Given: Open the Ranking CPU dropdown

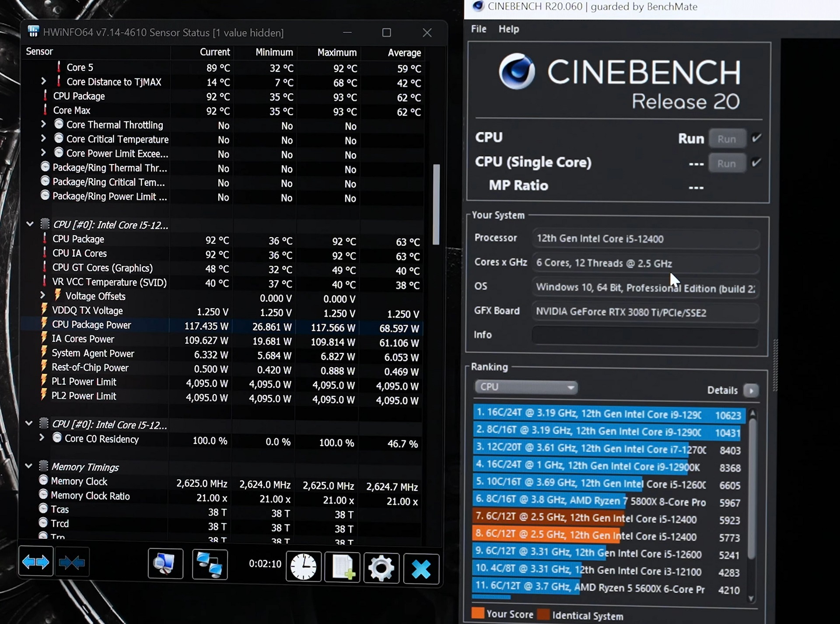Looking at the screenshot, I should (x=526, y=387).
